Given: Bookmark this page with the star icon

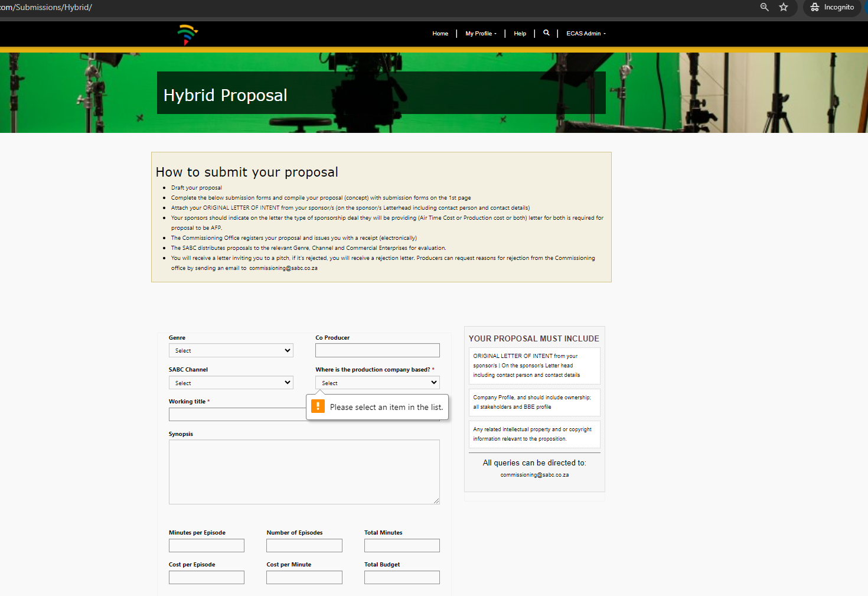Looking at the screenshot, I should pyautogui.click(x=784, y=7).
